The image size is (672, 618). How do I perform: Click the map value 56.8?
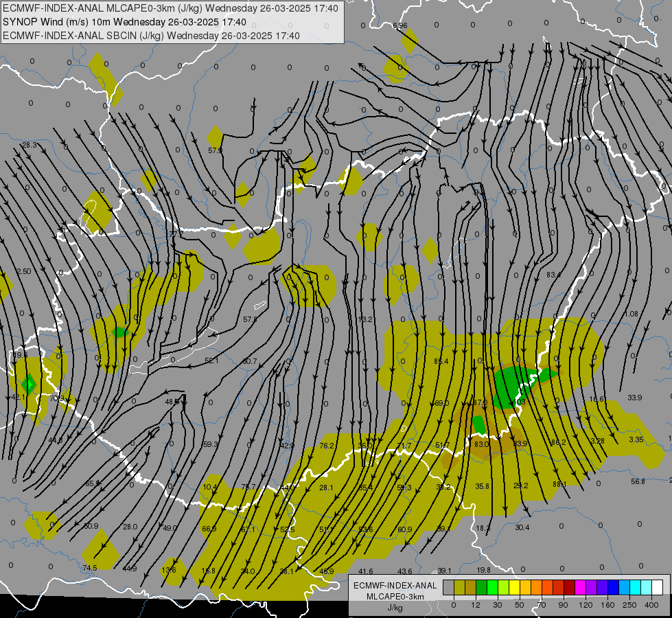638,481
